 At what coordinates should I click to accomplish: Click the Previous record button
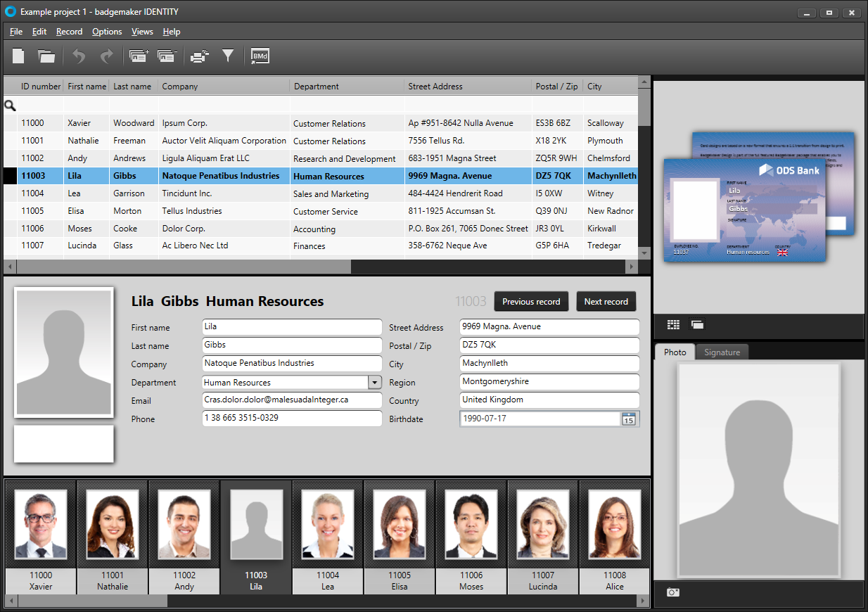pyautogui.click(x=531, y=301)
